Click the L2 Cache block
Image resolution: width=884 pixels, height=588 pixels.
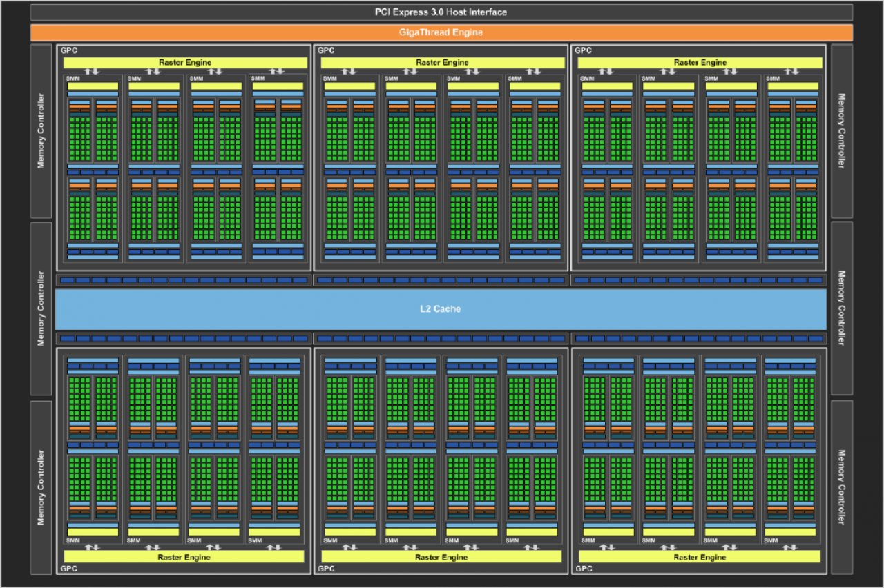tap(441, 309)
